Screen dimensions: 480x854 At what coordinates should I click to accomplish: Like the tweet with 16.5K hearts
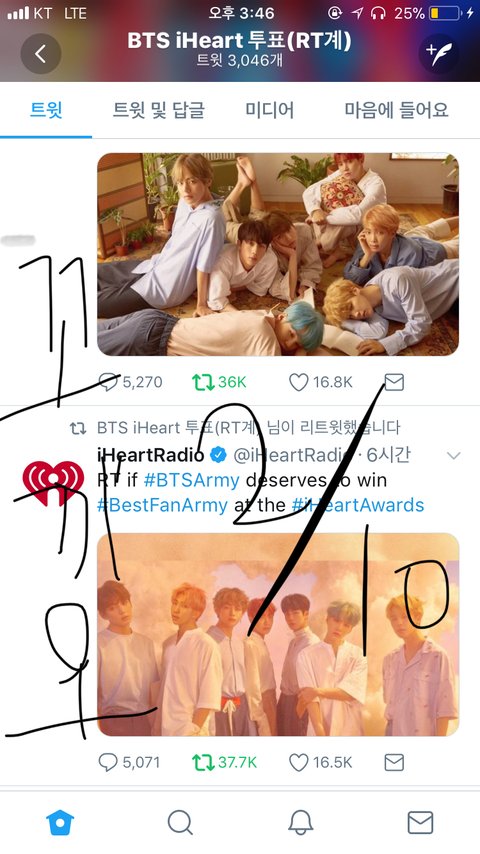[299, 762]
